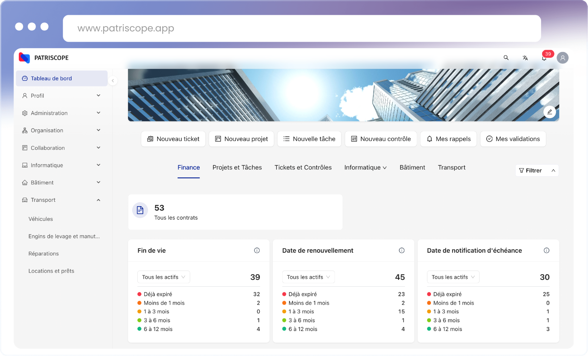The height and width of the screenshot is (364, 588).
Task: Edit the banner image with pencil icon
Action: 549,112
